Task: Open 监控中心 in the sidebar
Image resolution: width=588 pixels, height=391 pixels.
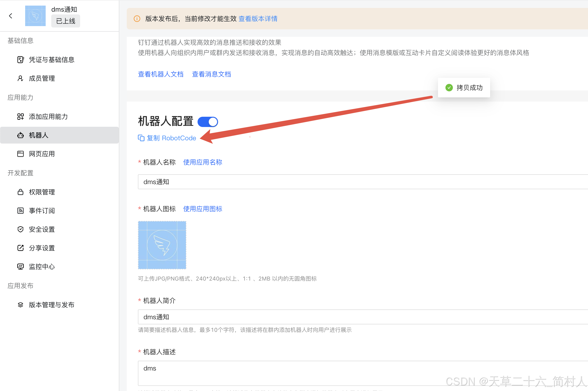Action: point(42,267)
